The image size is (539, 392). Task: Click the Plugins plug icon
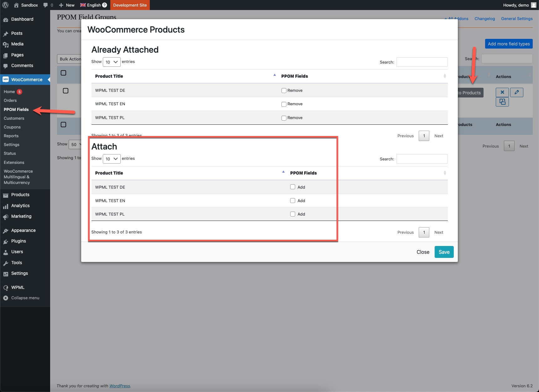point(6,241)
